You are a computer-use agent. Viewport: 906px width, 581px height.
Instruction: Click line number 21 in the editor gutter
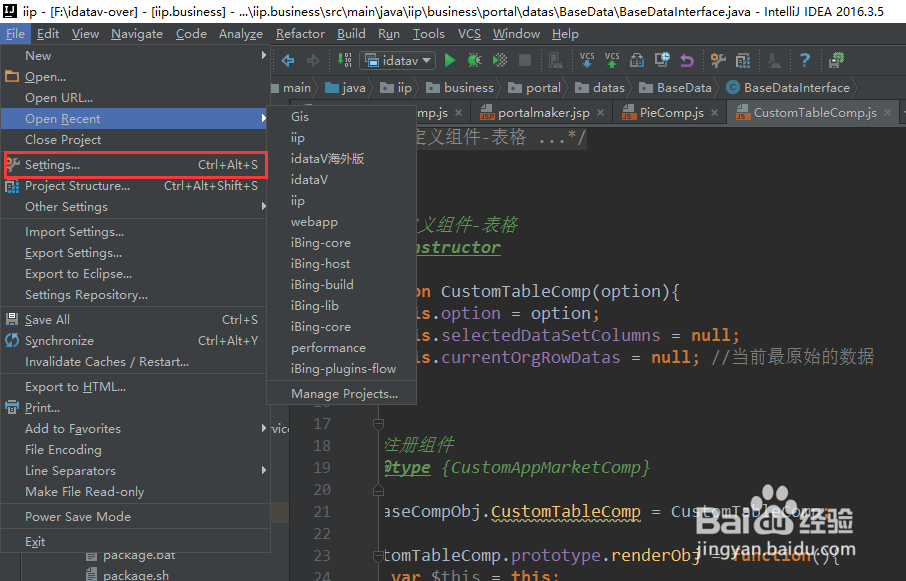click(x=322, y=512)
